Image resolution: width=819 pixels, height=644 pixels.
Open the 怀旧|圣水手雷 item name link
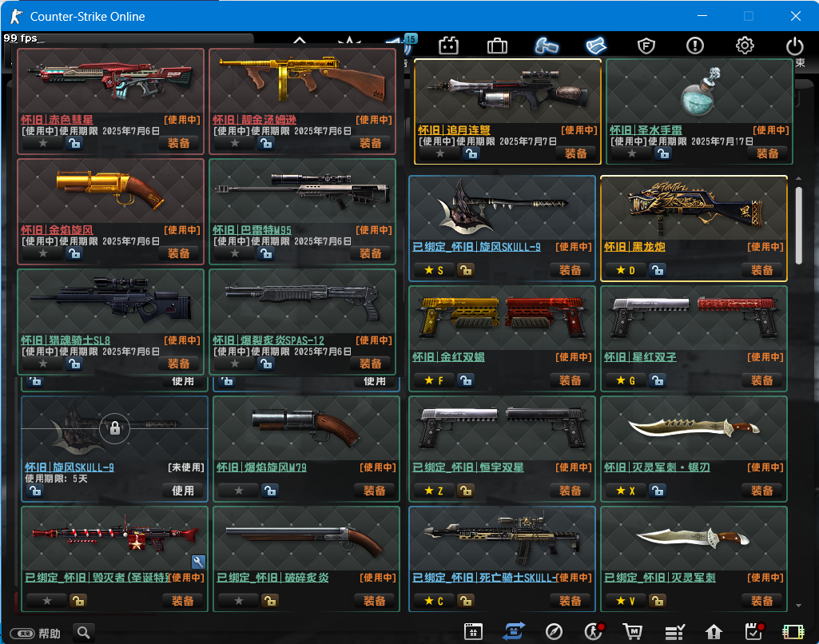646,130
